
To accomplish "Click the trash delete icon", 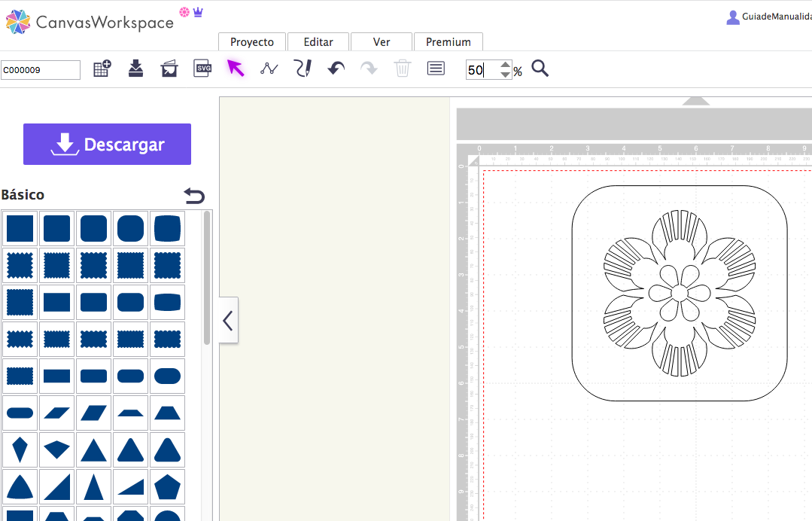I will (403, 69).
